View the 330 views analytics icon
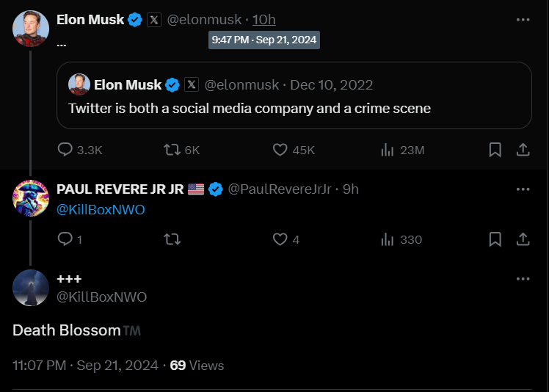 (x=388, y=239)
